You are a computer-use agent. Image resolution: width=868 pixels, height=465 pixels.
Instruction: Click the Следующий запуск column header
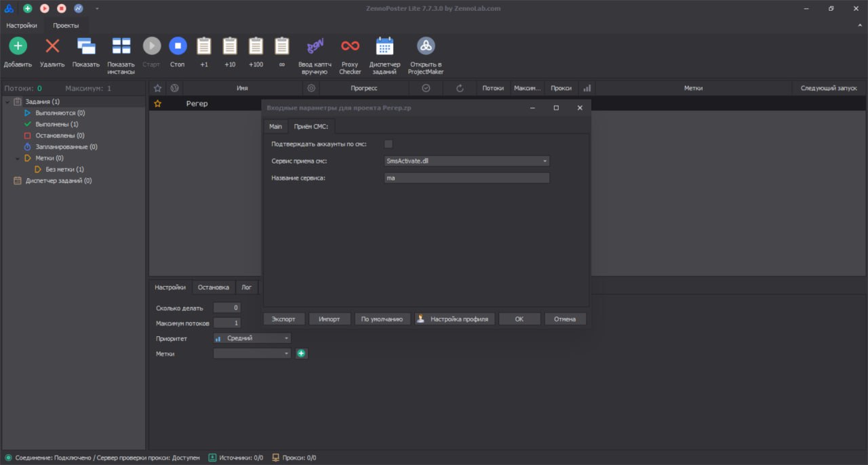(829, 88)
